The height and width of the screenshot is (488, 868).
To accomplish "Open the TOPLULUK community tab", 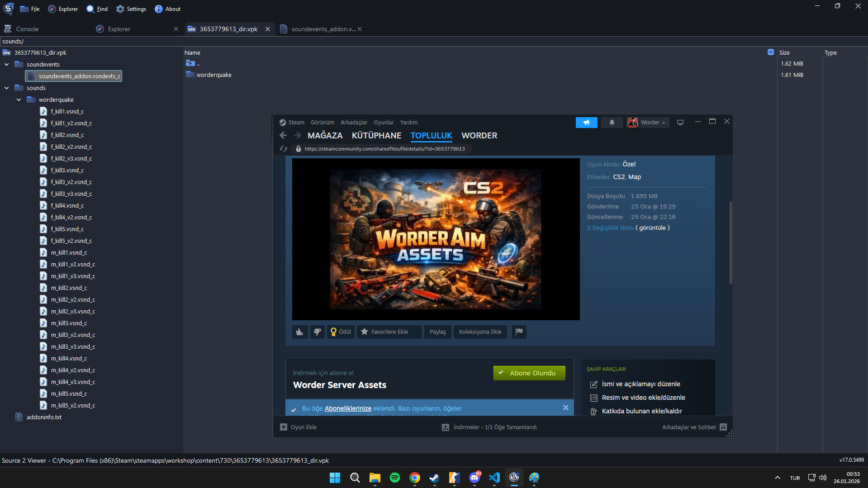I will tap(431, 136).
